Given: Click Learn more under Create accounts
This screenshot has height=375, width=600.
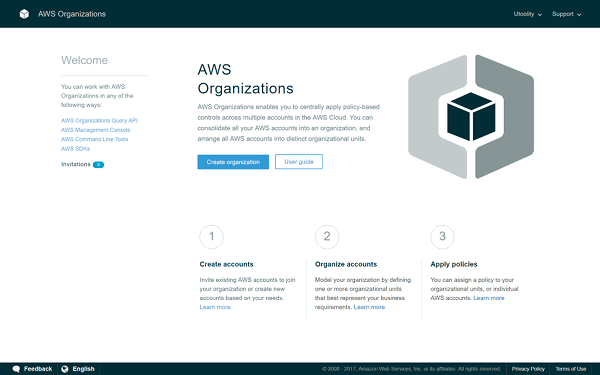Looking at the screenshot, I should 215,307.
